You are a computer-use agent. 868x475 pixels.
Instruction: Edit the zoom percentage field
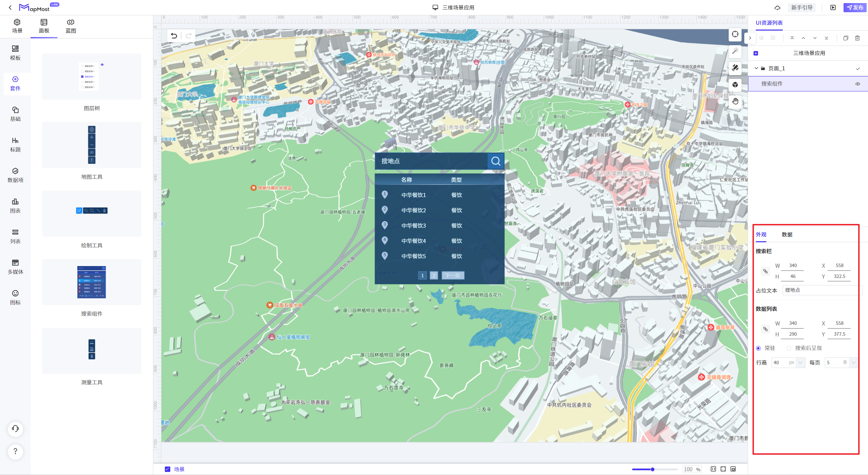click(692, 469)
